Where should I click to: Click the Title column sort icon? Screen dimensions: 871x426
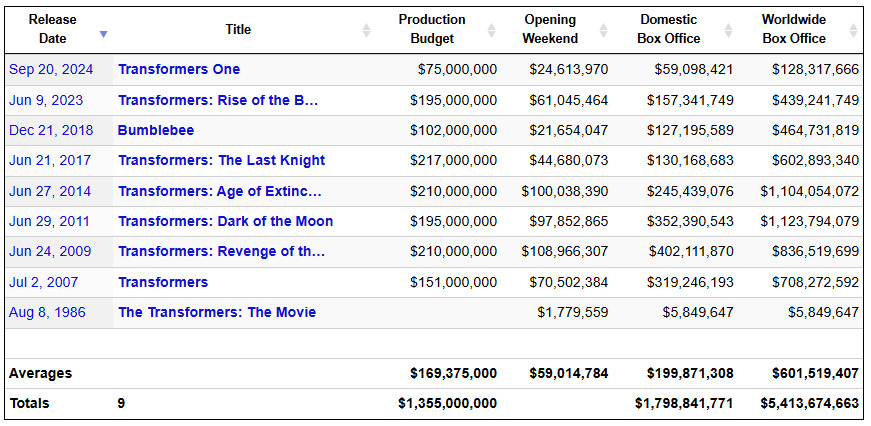366,30
